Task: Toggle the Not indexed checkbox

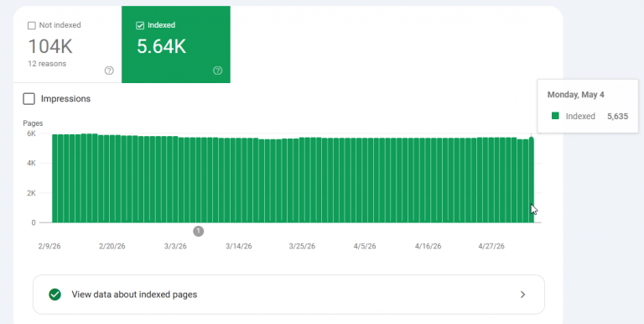Action: [x=32, y=25]
